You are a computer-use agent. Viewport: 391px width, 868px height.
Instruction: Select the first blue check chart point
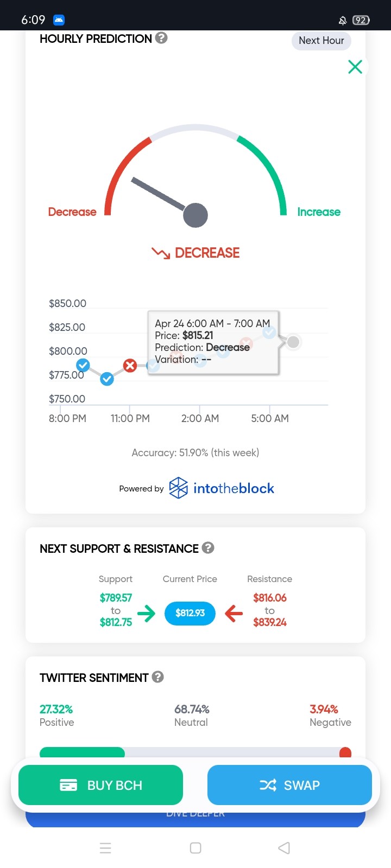[x=83, y=365]
